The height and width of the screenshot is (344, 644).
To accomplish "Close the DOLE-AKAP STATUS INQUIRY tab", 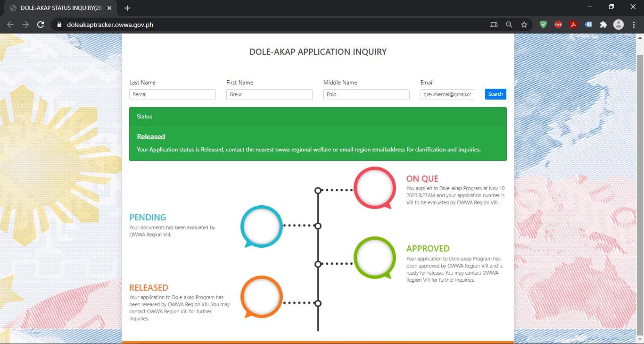I will (108, 8).
